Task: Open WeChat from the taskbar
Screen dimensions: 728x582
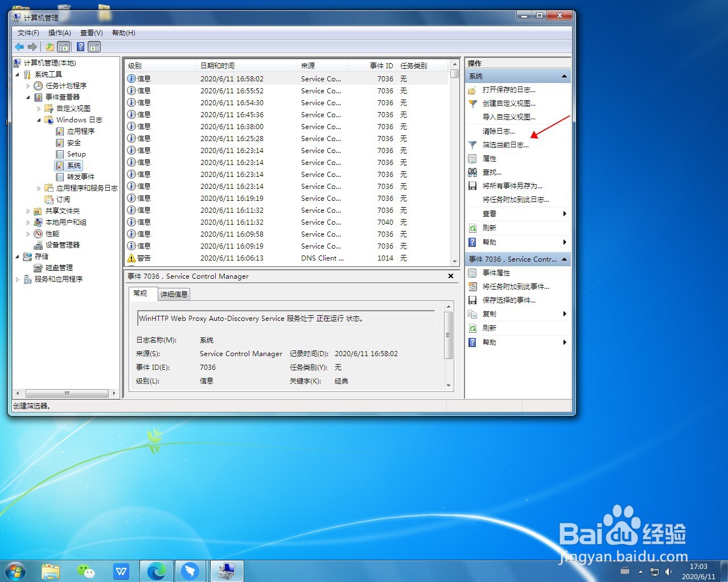Action: (86, 571)
